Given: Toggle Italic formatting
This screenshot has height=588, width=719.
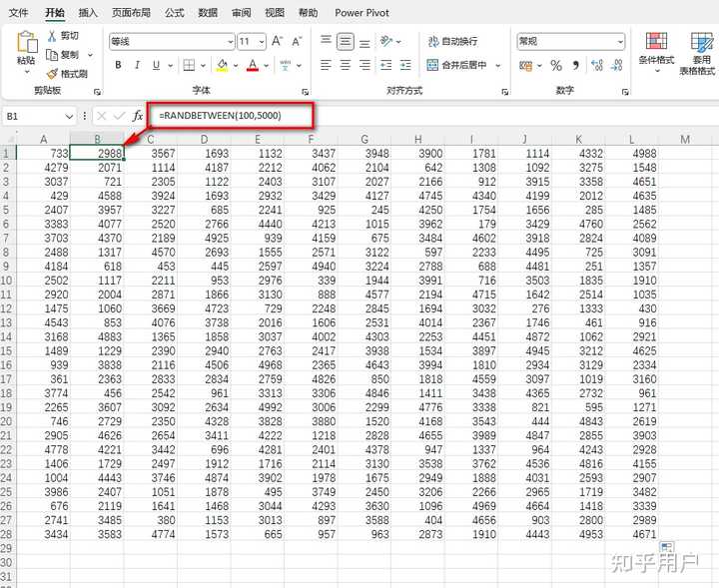Looking at the screenshot, I should click(137, 65).
